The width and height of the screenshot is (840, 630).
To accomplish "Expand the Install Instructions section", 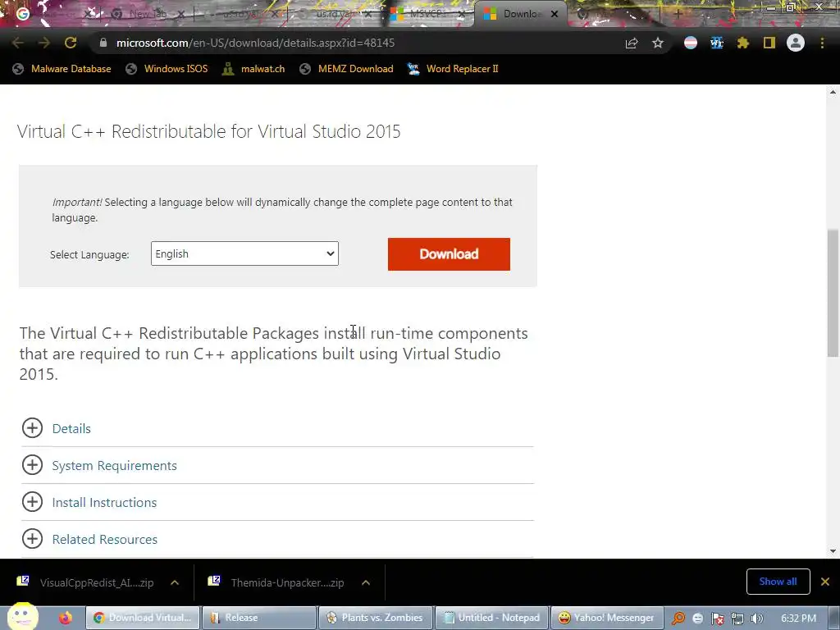I will (104, 503).
